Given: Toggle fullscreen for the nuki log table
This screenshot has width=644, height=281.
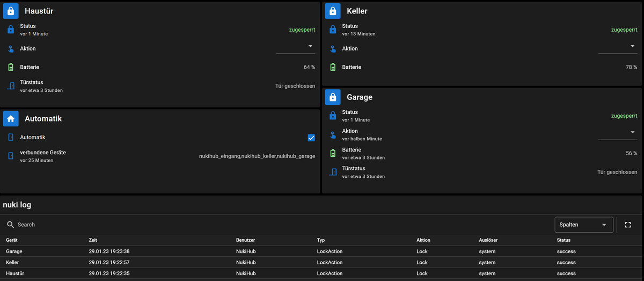Looking at the screenshot, I should (628, 225).
